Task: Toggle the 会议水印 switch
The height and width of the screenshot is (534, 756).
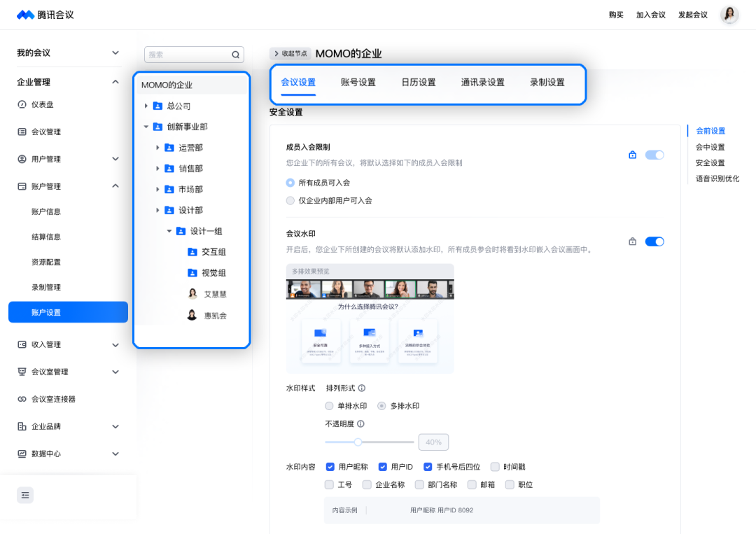Action: [x=654, y=241]
